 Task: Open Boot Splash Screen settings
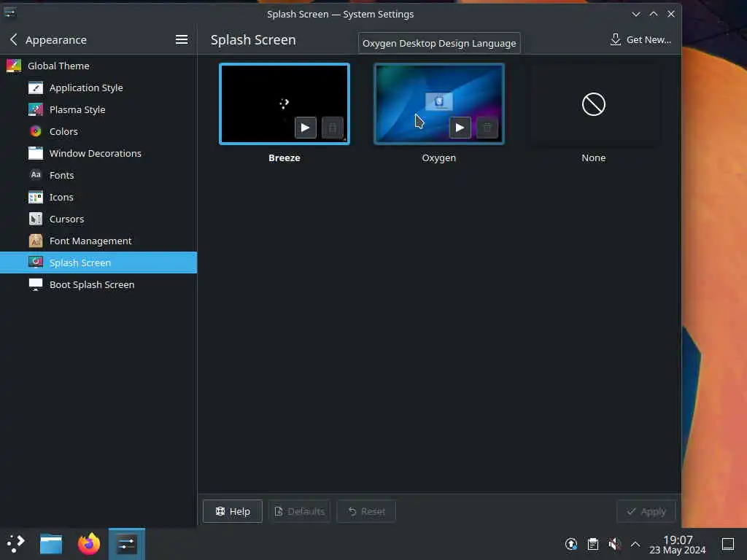[98, 285]
